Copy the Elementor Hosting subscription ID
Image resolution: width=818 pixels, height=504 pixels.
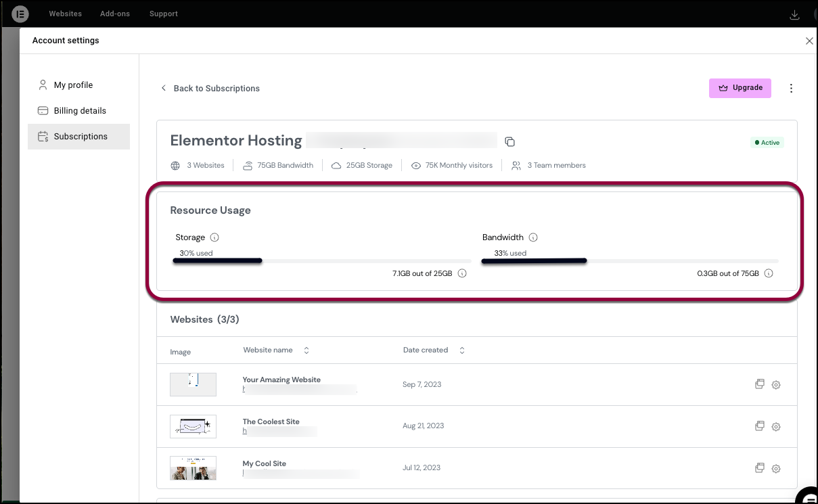[510, 141]
